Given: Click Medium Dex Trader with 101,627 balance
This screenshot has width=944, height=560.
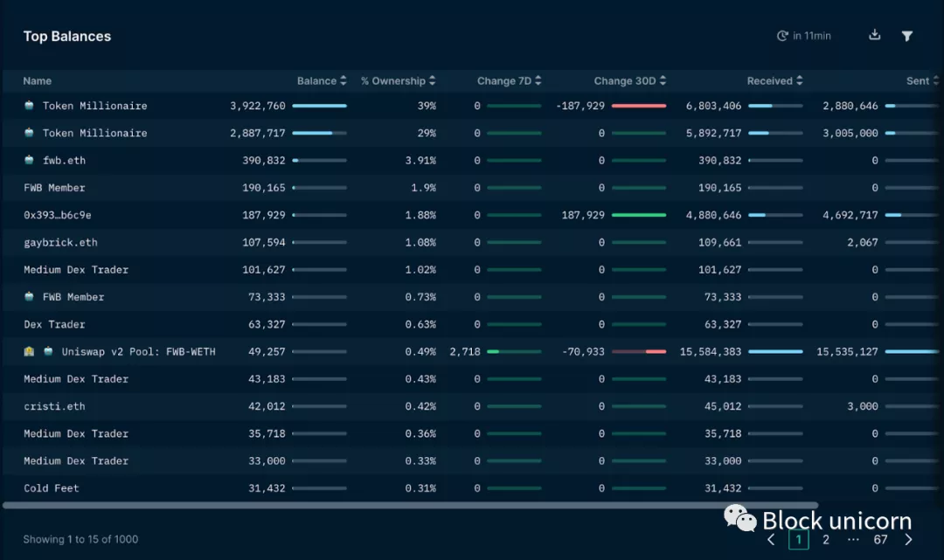Looking at the screenshot, I should [x=76, y=269].
